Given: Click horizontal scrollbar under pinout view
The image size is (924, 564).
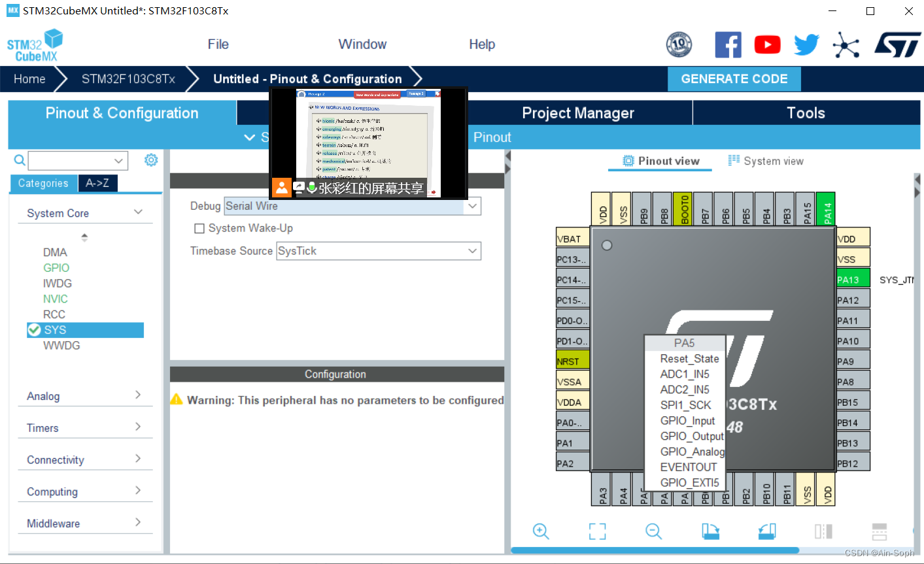Looking at the screenshot, I should (655, 550).
